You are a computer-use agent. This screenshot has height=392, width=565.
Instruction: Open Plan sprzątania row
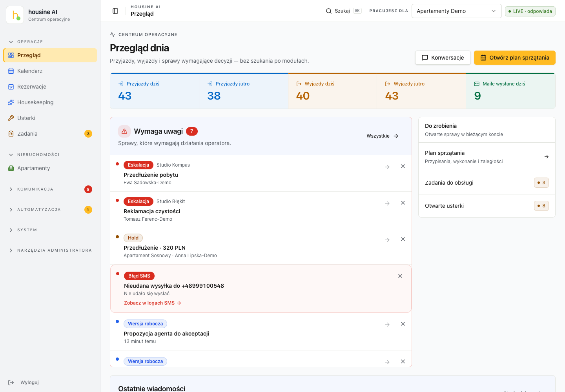click(487, 157)
